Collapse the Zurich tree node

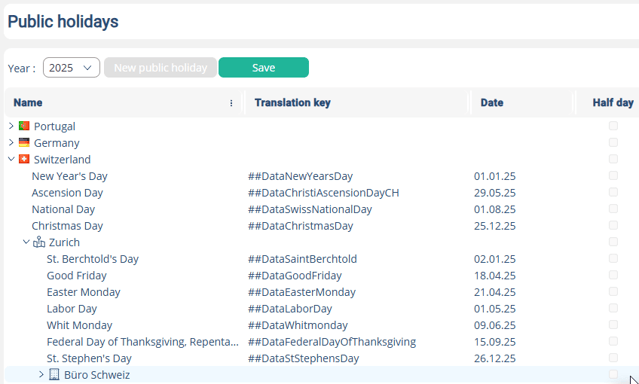point(26,242)
